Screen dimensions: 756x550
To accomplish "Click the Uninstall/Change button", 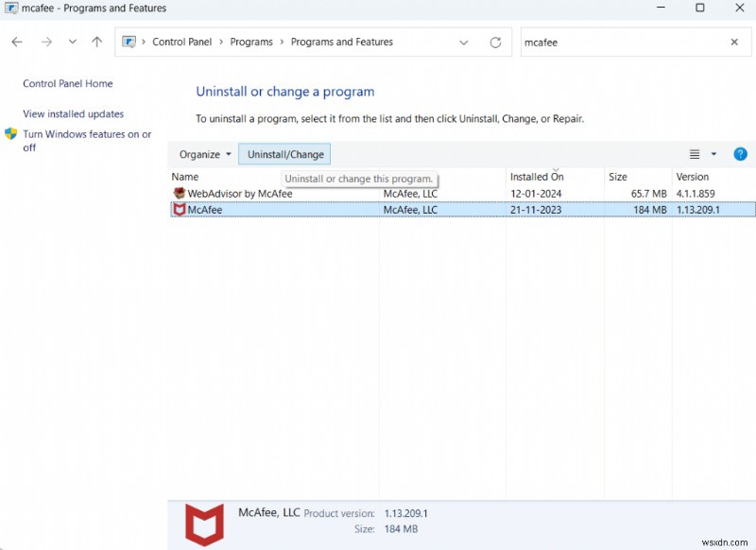I will pyautogui.click(x=284, y=154).
